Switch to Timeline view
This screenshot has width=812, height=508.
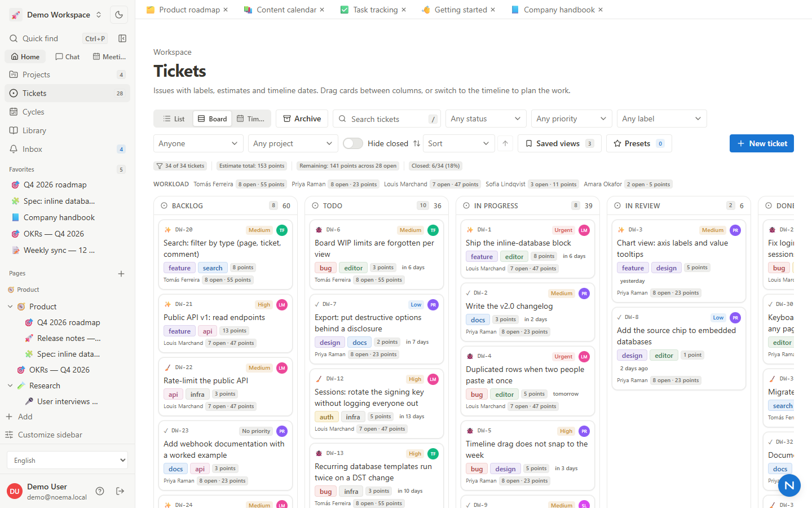[x=251, y=119]
